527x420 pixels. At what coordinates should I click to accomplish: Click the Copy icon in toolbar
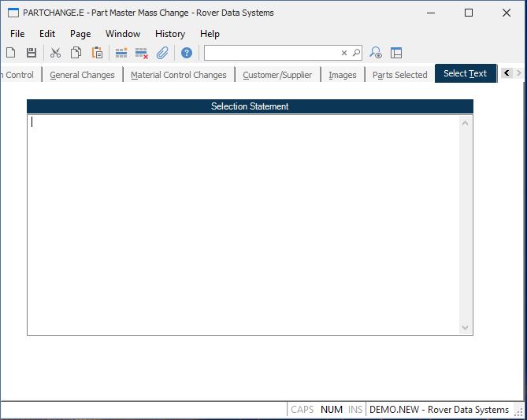[x=76, y=53]
